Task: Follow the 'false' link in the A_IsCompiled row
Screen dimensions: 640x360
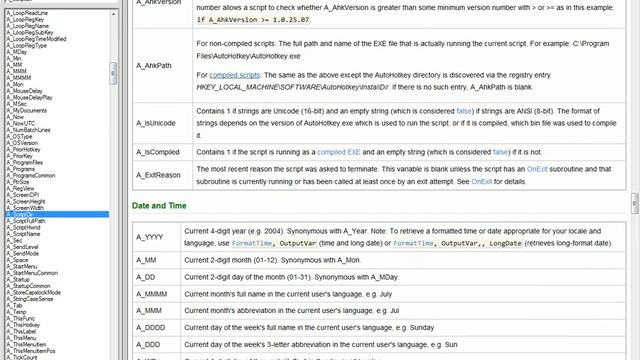Action: pyautogui.click(x=500, y=152)
